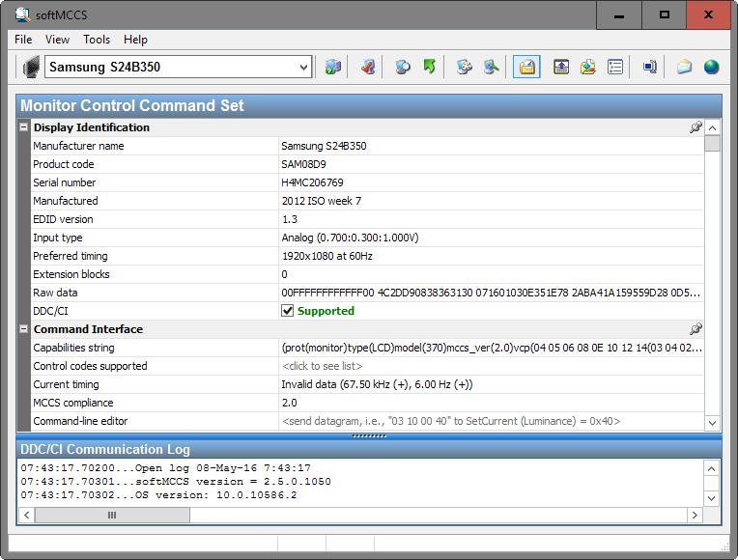Click the log horizontal scroll right arrow
This screenshot has height=560, width=738.
[x=695, y=515]
